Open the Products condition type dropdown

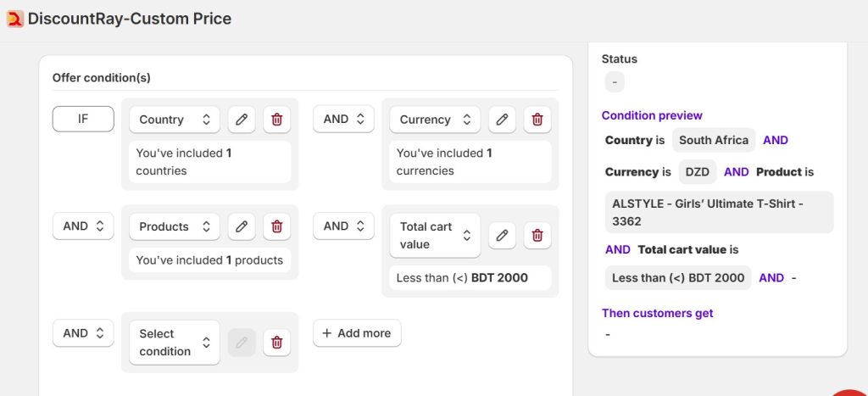[x=174, y=226]
